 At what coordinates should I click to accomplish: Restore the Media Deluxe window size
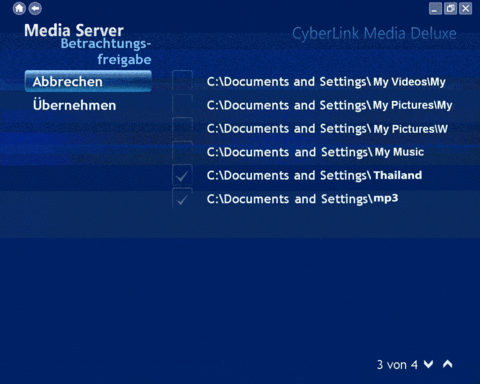click(x=450, y=9)
